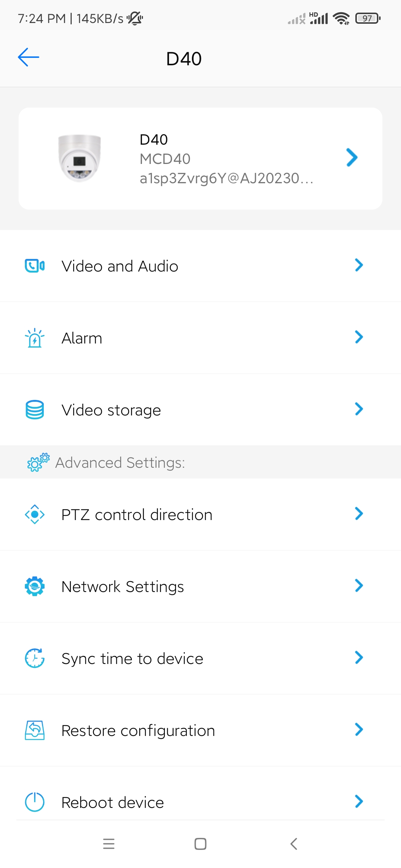The width and height of the screenshot is (401, 868).
Task: Tap the Alarm siren icon
Action: click(x=35, y=338)
